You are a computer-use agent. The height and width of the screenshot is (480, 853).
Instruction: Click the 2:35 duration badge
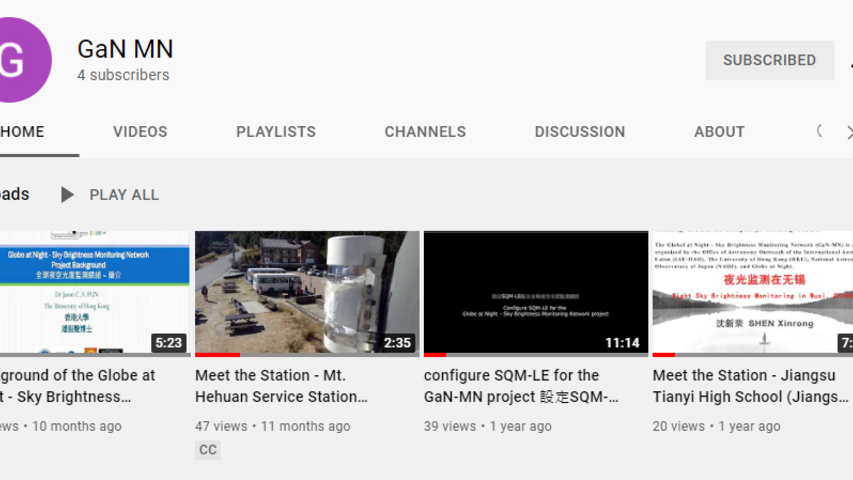[x=397, y=343]
